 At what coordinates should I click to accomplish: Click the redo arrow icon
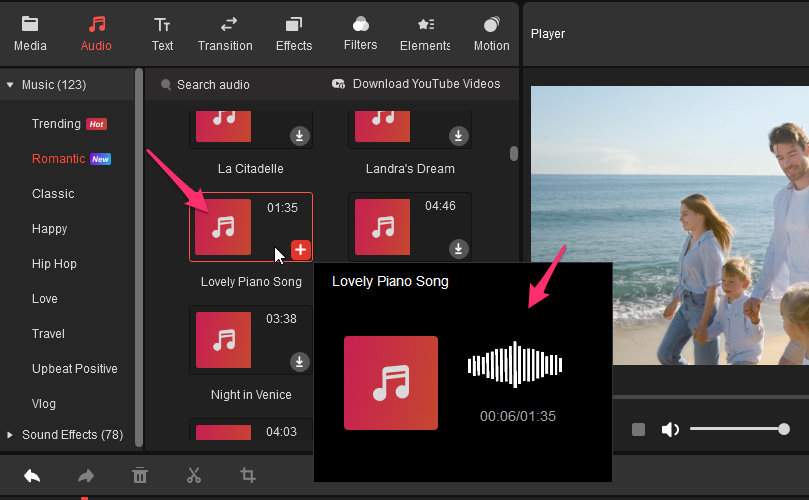(x=86, y=476)
